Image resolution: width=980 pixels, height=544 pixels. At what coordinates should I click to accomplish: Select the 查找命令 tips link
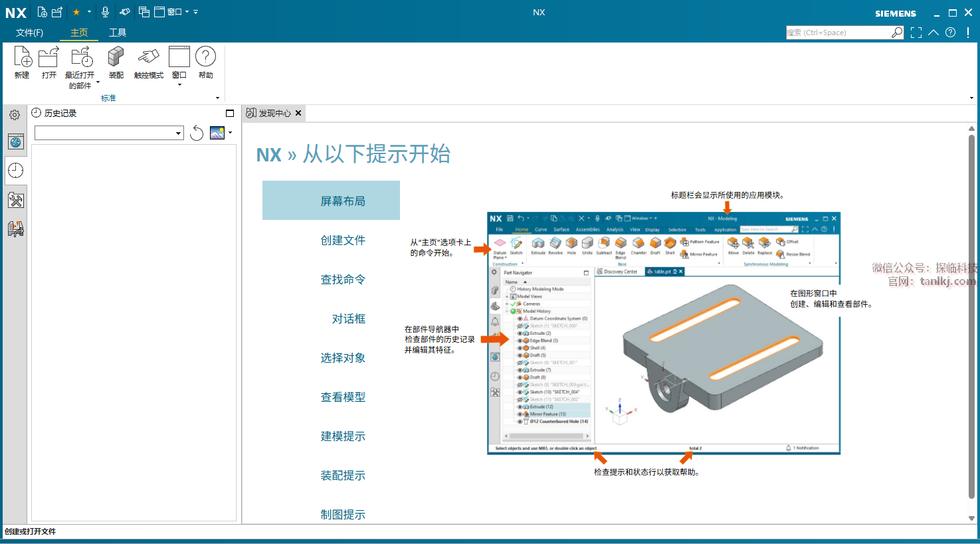343,280
